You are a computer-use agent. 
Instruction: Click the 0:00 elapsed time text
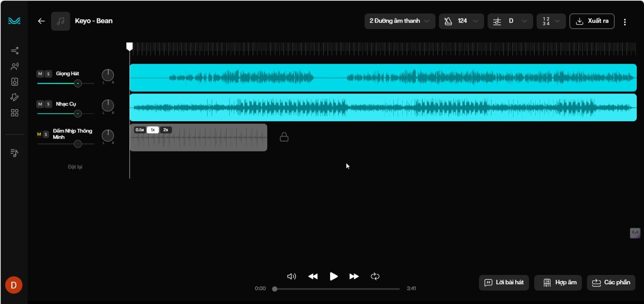(x=260, y=289)
